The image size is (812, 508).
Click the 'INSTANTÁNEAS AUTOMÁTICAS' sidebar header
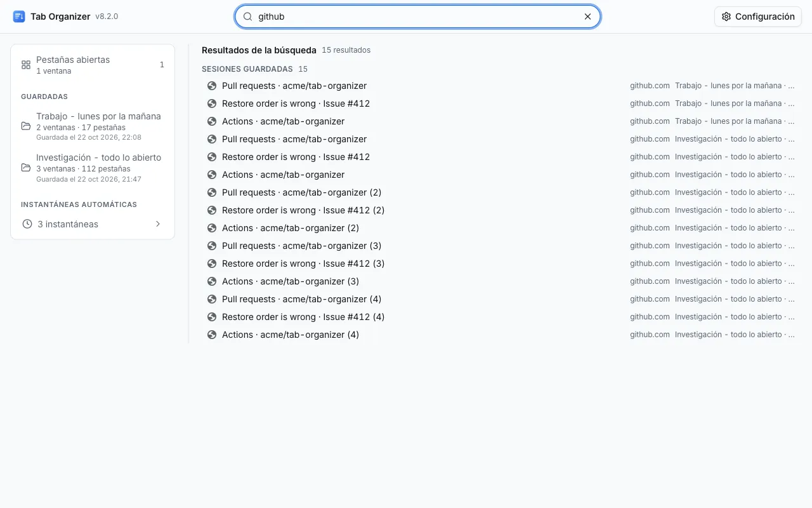pyautogui.click(x=79, y=204)
